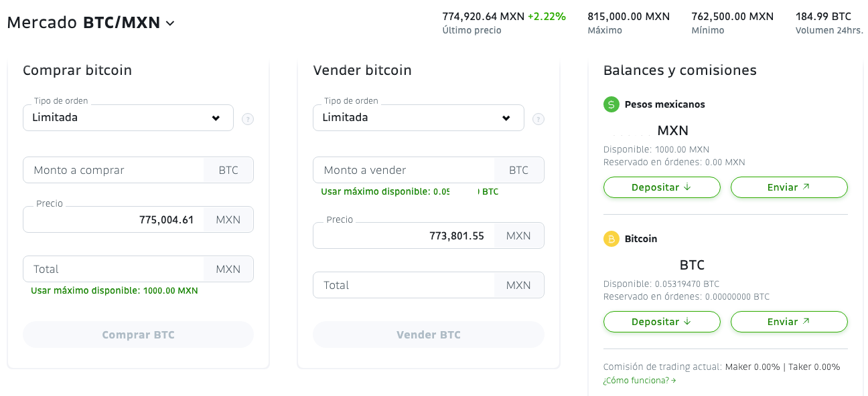Expand the Tipo de orden dropdown under Vender

[419, 118]
